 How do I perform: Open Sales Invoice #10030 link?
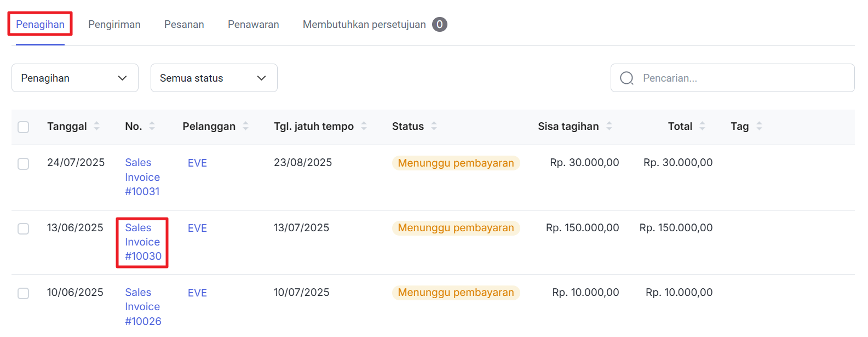142,242
